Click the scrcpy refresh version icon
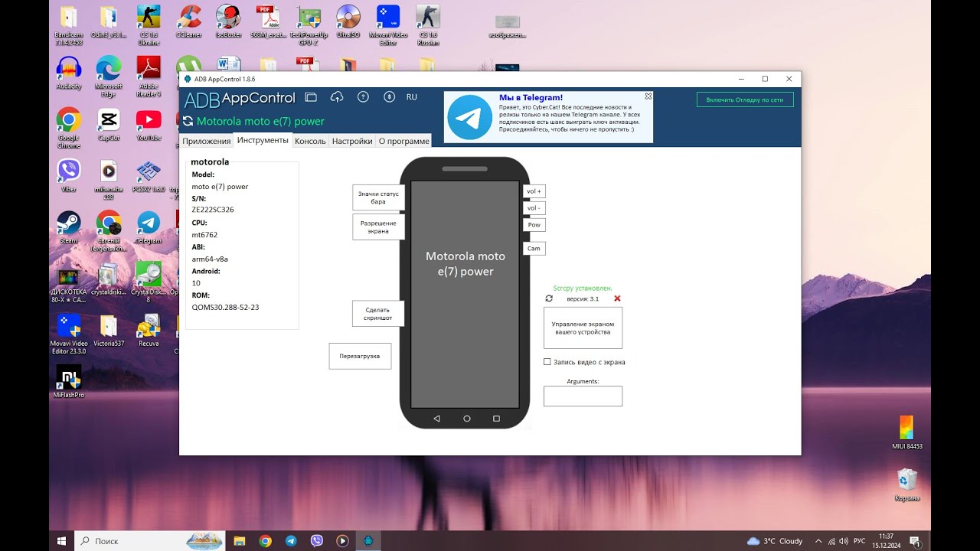This screenshot has height=551, width=980. (x=549, y=298)
